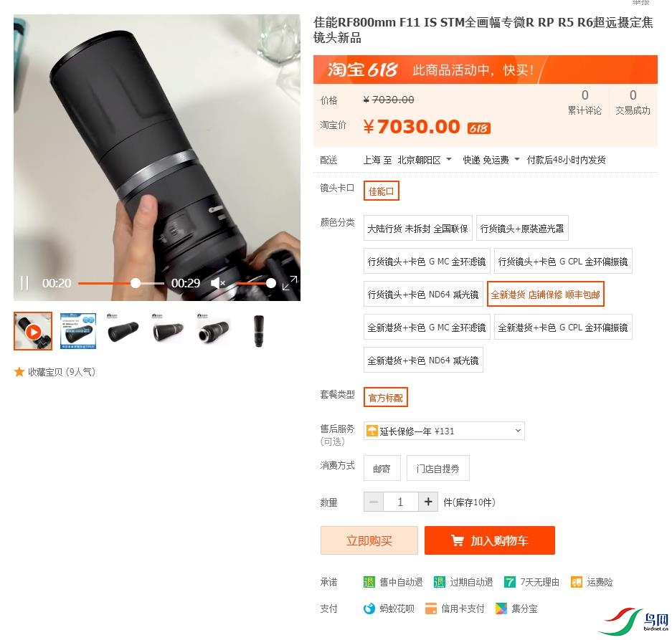This screenshot has height=640, width=672.
Task: Choose 全新港货+卡色 ND64 减光镜 option
Action: coord(423,360)
